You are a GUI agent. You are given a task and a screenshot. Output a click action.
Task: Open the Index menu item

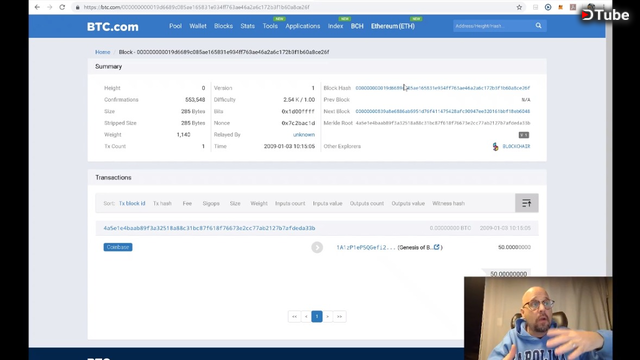(x=335, y=26)
